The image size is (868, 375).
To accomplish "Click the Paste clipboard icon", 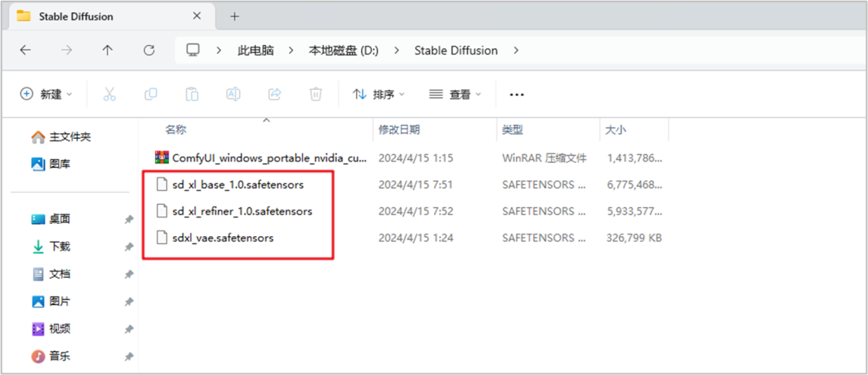I will [192, 94].
